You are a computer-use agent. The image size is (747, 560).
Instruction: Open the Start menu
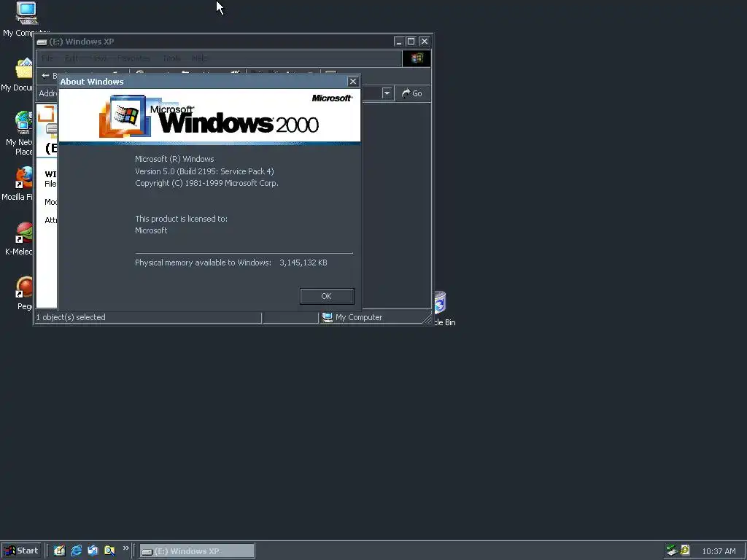(x=21, y=551)
